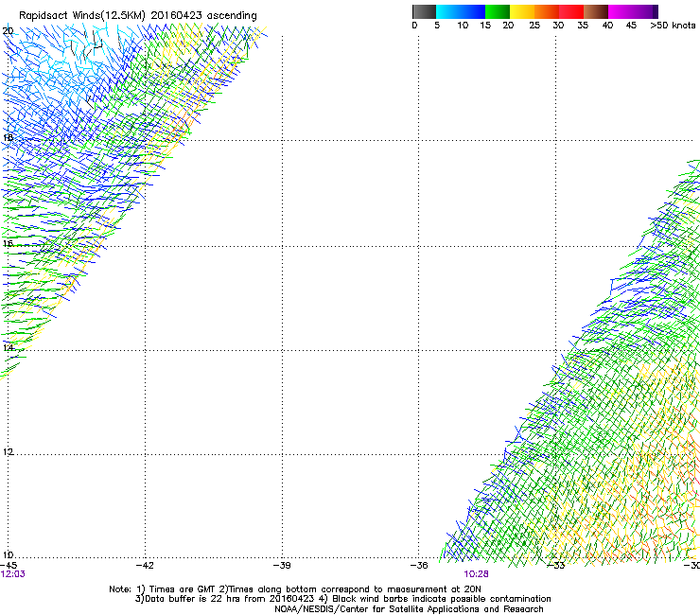Click the purple time stamp '12:03'
700x615 pixels.
click(13, 574)
